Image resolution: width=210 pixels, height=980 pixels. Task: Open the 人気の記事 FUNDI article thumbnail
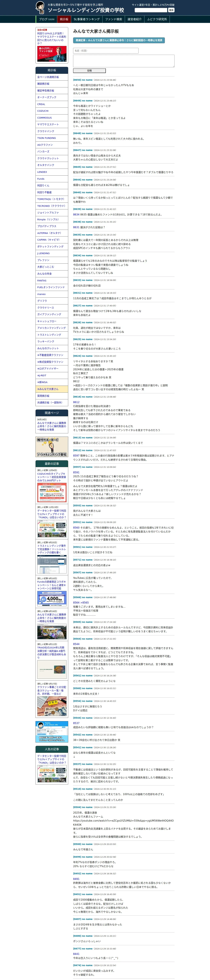click(52, 774)
